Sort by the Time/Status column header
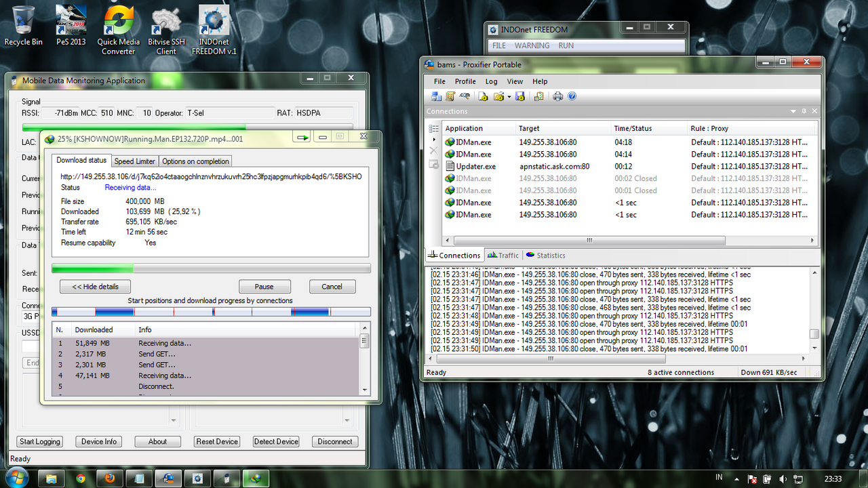Image resolution: width=868 pixels, height=488 pixels. tap(650, 128)
